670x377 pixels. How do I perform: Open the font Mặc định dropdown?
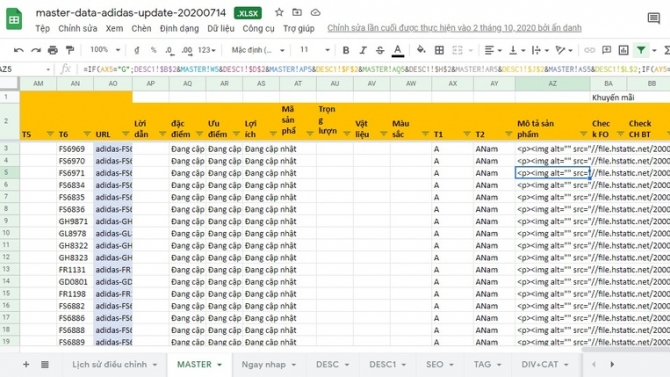[258, 50]
